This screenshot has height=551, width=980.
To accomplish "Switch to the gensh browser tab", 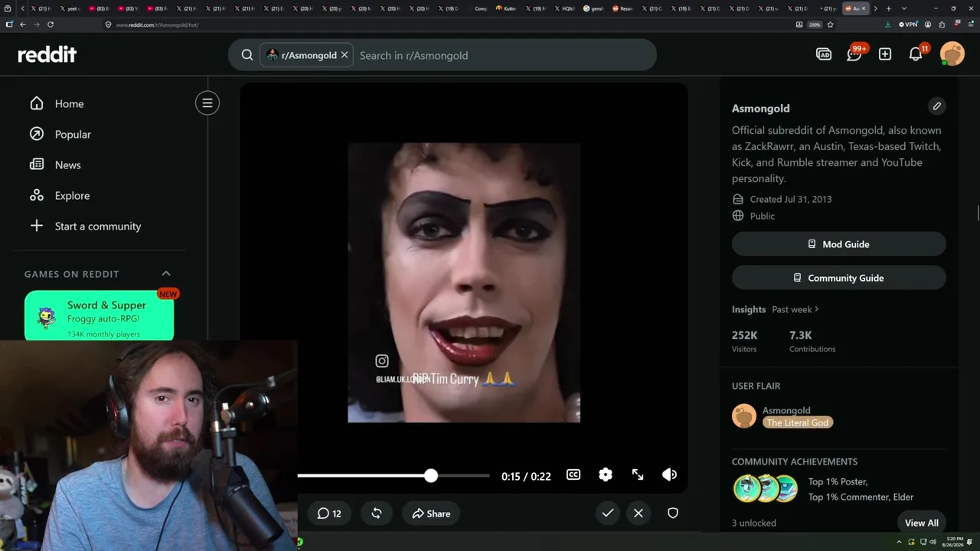I will [594, 8].
